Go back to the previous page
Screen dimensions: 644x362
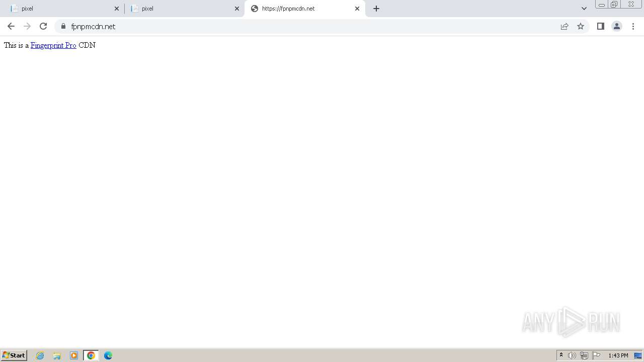11,26
